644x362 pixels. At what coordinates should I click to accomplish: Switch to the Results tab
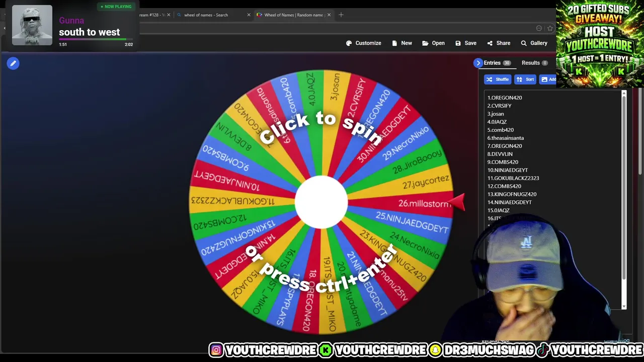coord(534,63)
